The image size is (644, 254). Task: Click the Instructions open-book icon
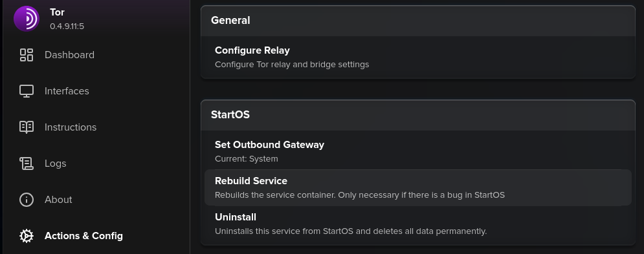27,127
